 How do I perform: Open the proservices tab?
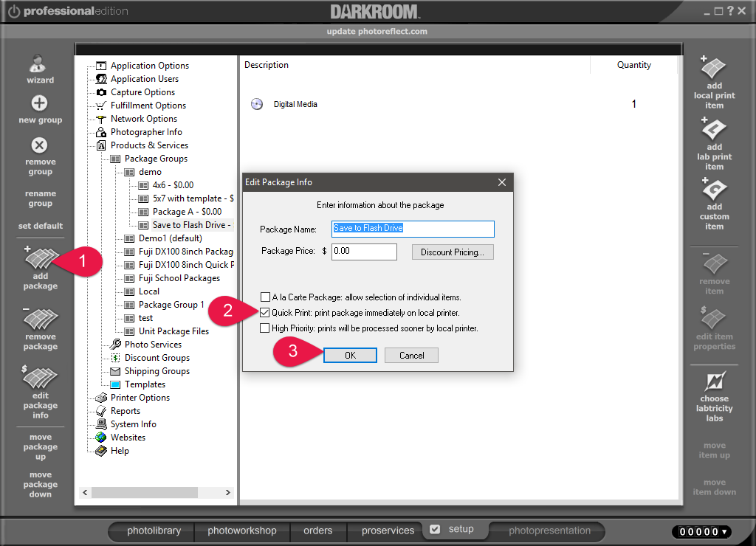(x=388, y=531)
